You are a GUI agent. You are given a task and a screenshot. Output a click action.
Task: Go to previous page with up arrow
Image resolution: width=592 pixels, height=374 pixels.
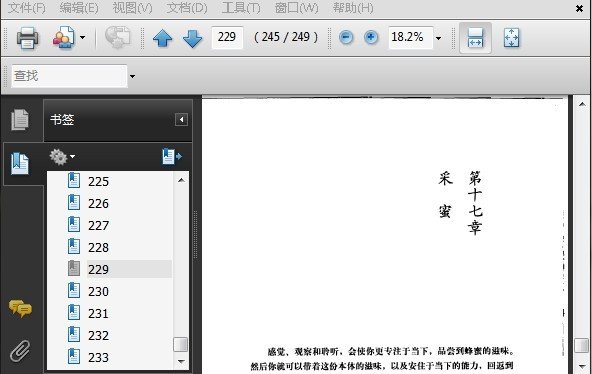(x=162, y=38)
